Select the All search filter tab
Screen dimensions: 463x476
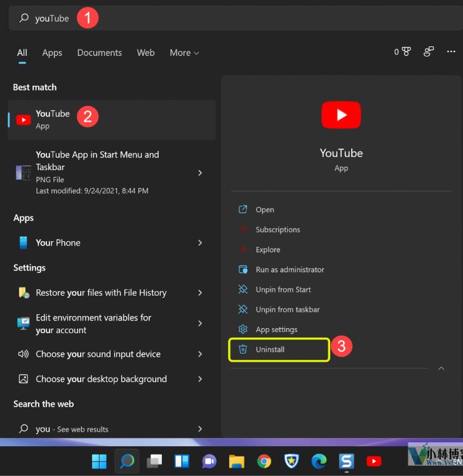tap(22, 53)
